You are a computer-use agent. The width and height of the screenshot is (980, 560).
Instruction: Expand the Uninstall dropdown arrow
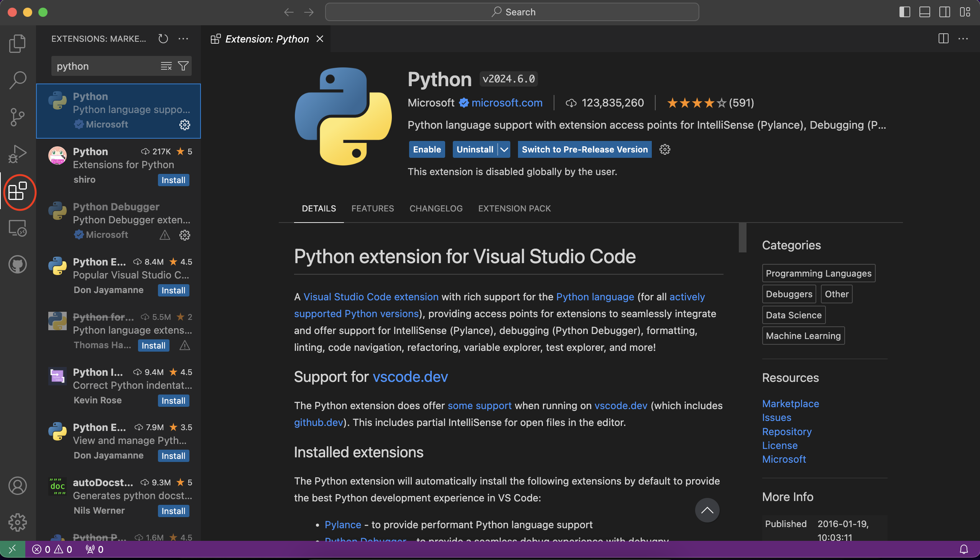(504, 150)
